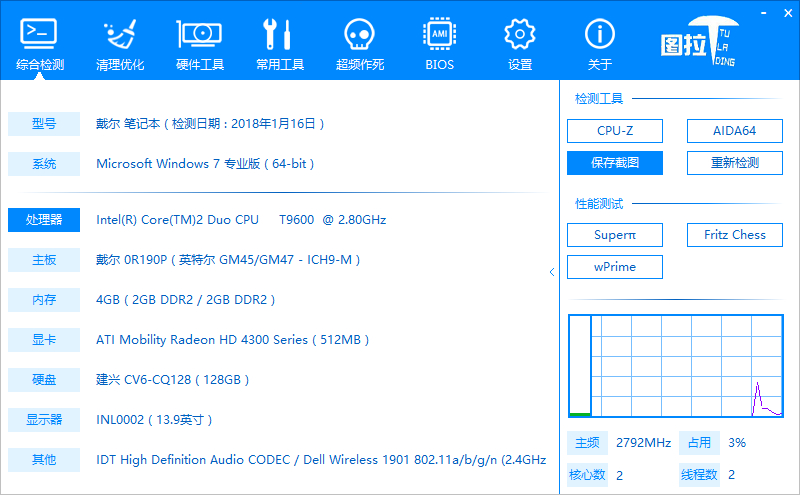Click the '3%' usage value
Viewport: 800px width, 495px height.
point(737,443)
